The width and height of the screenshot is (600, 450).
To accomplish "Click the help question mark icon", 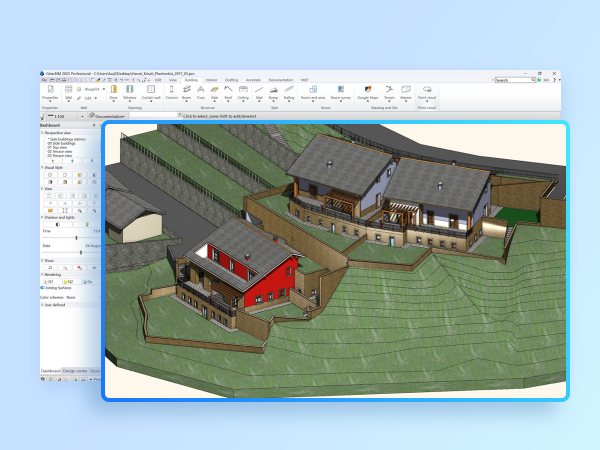I will tap(554, 80).
